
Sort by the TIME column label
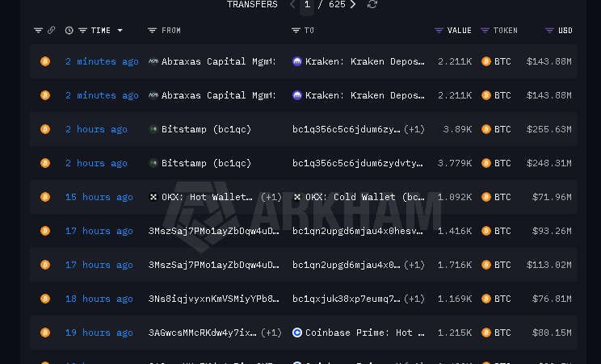[x=101, y=31]
